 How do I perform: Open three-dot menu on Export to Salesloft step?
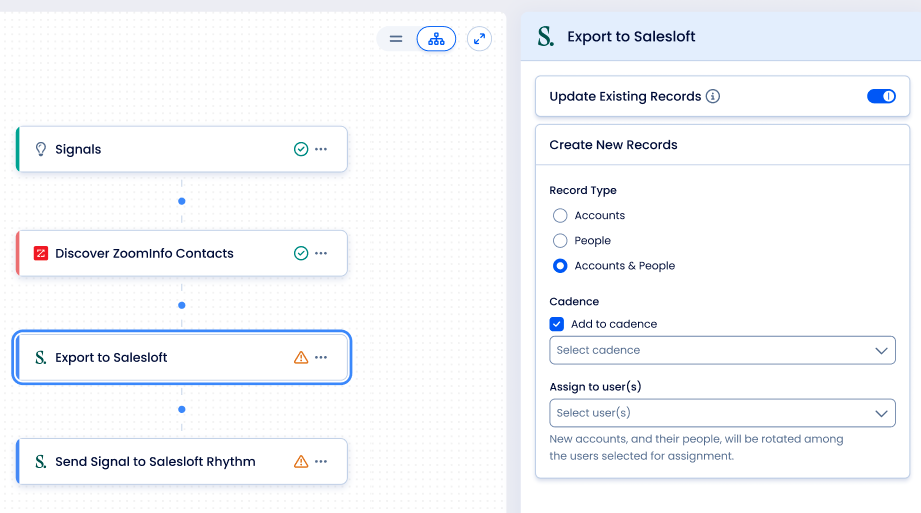tap(321, 357)
